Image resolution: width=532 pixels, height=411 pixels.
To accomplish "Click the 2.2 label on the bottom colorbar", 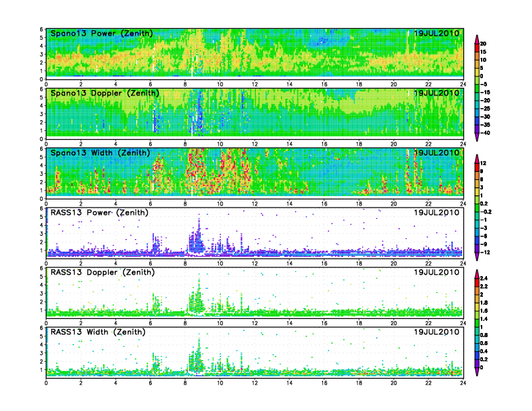I will [484, 286].
